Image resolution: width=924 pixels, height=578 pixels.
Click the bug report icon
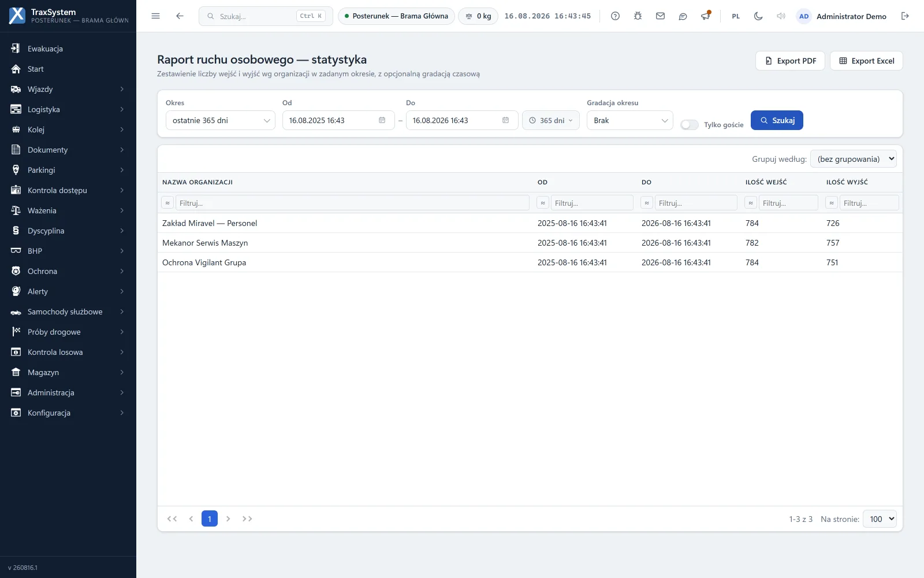pos(638,16)
